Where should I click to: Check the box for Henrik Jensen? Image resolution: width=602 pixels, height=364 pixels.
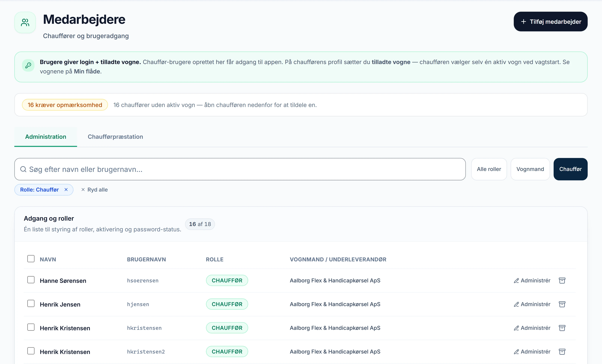tap(31, 303)
